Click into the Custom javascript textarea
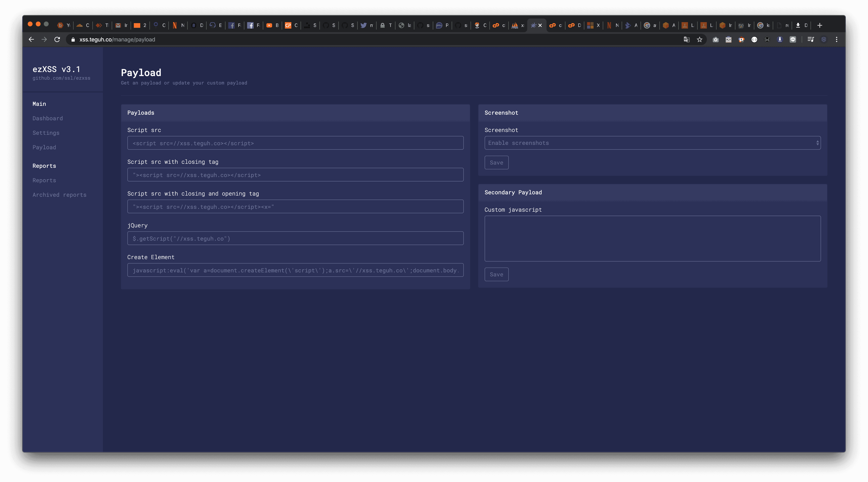Screen dimensions: 868x482 (652, 238)
